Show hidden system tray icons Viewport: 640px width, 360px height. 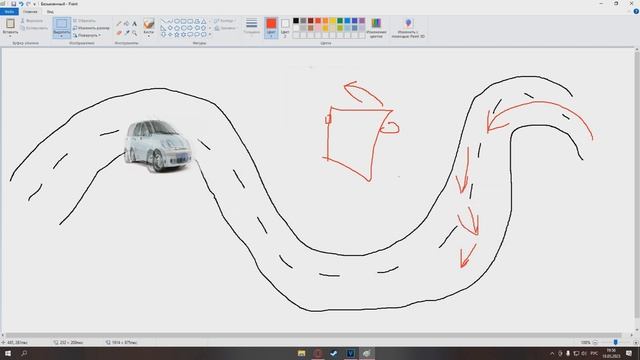click(552, 353)
